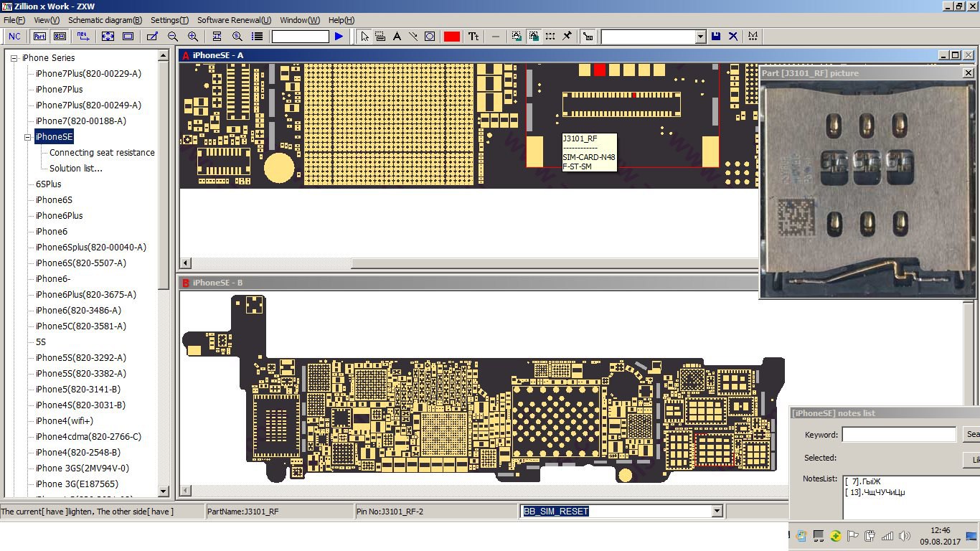Toggle the Part view toolbar button
Image resolution: width=980 pixels, height=551 pixels.
tap(39, 36)
